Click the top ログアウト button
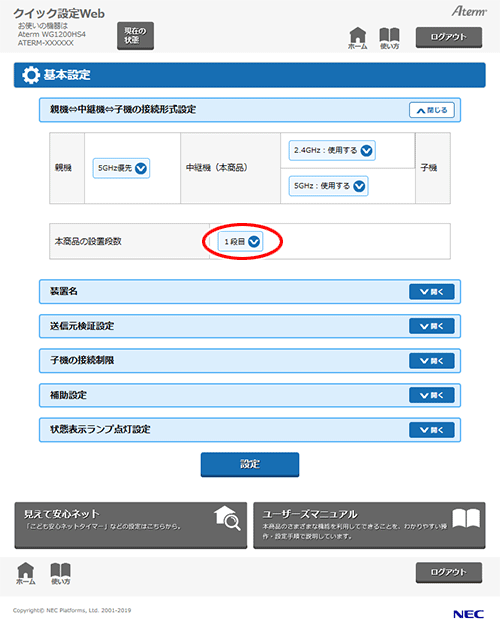Image resolution: width=500 pixels, height=636 pixels. [448, 37]
